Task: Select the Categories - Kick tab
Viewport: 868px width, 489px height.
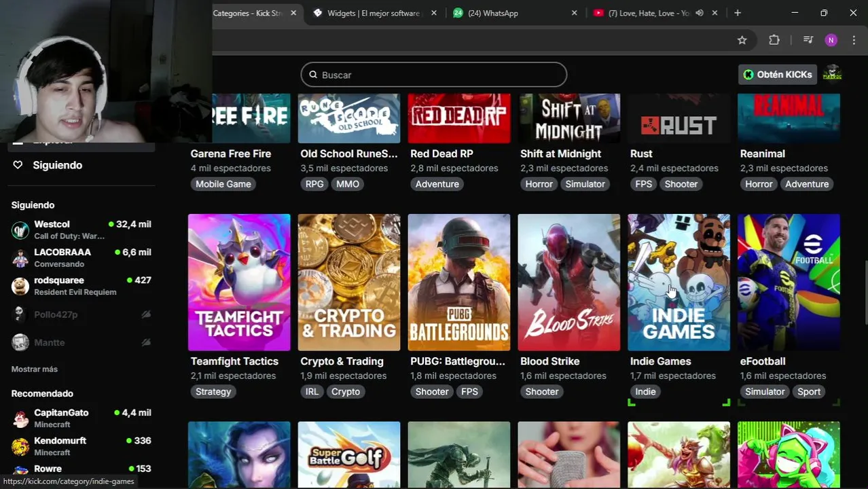Action: click(247, 13)
